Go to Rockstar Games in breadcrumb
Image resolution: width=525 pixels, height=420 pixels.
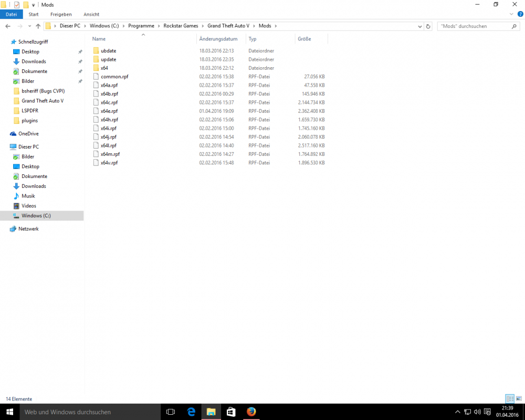[x=181, y=26]
